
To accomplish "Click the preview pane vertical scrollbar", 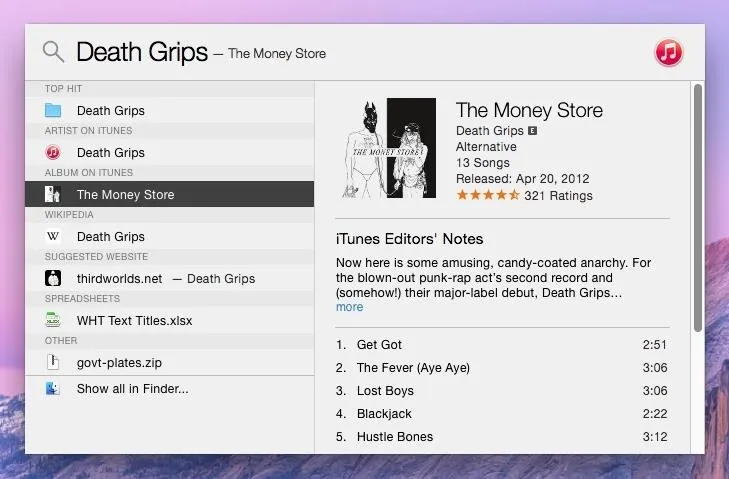I will [x=697, y=207].
